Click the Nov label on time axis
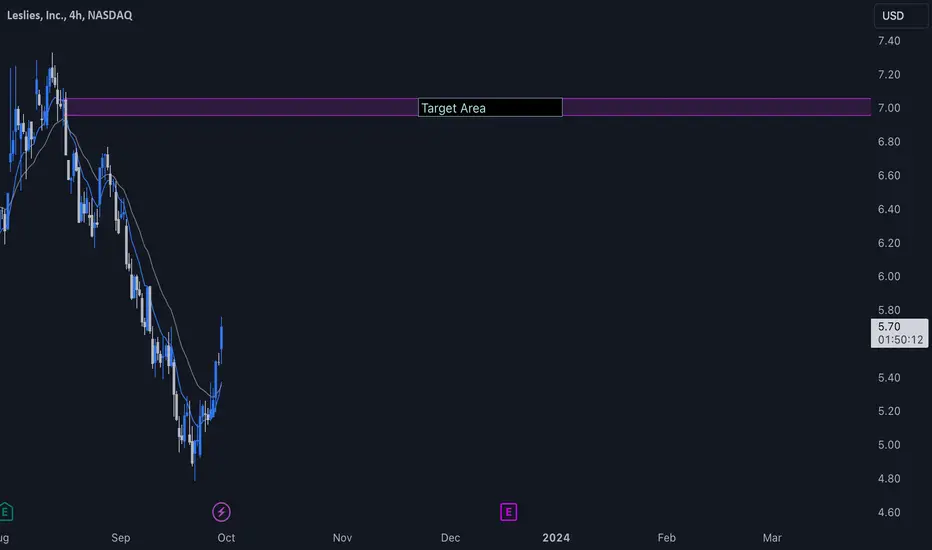This screenshot has height=550, width=932. [x=342, y=538]
